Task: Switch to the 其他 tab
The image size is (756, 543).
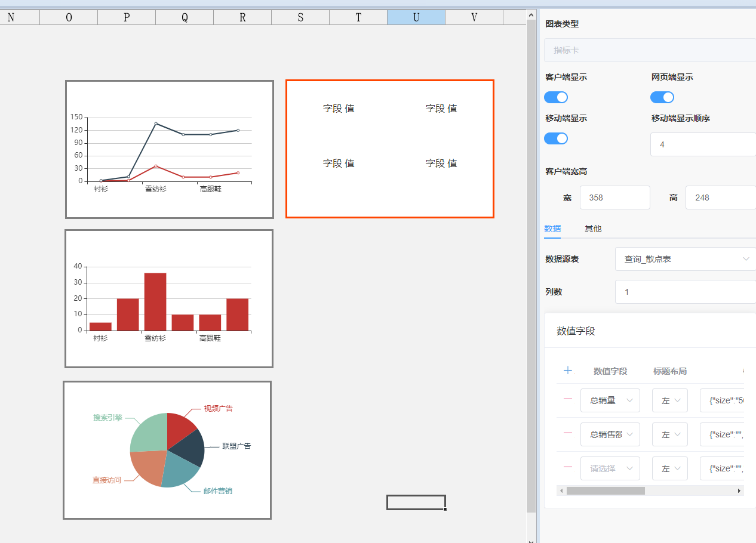Action: point(593,229)
